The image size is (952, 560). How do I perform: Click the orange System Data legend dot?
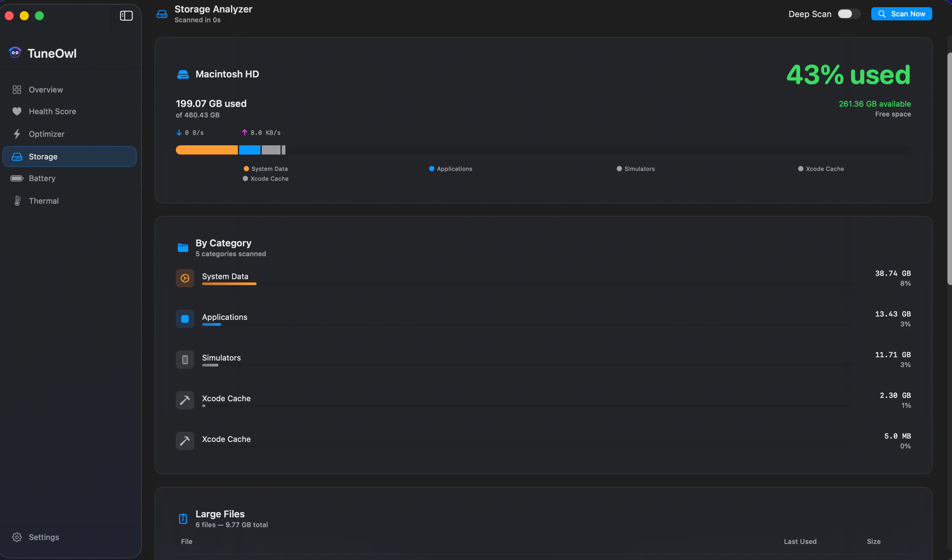pos(246,169)
